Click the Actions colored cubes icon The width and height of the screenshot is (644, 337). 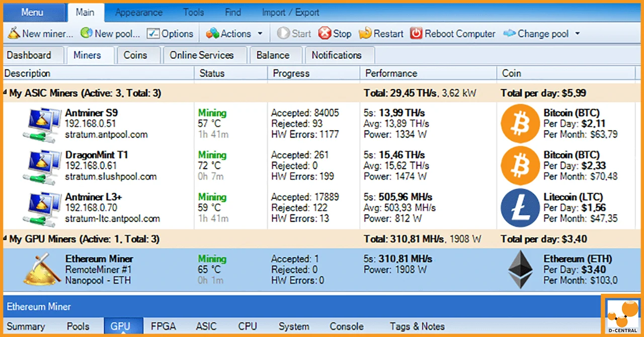(x=213, y=34)
